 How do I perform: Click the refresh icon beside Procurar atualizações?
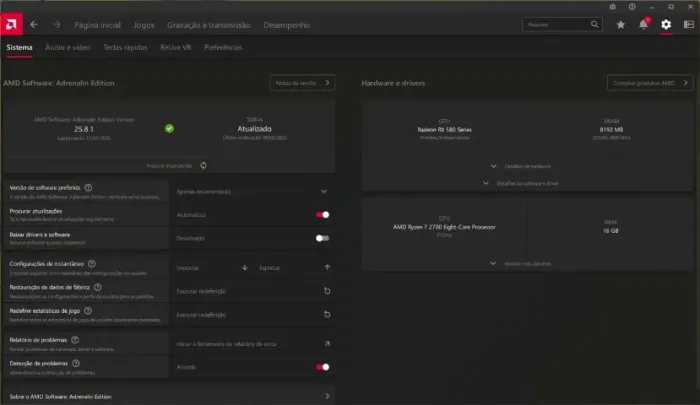click(203, 164)
